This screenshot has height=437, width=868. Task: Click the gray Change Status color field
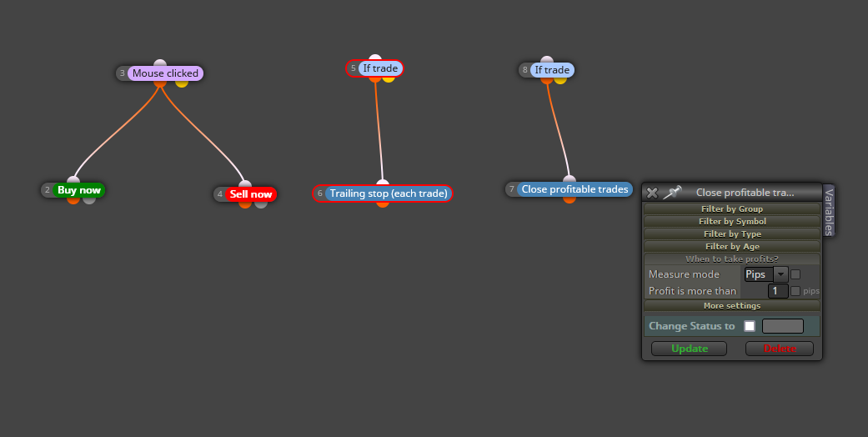pyautogui.click(x=783, y=326)
